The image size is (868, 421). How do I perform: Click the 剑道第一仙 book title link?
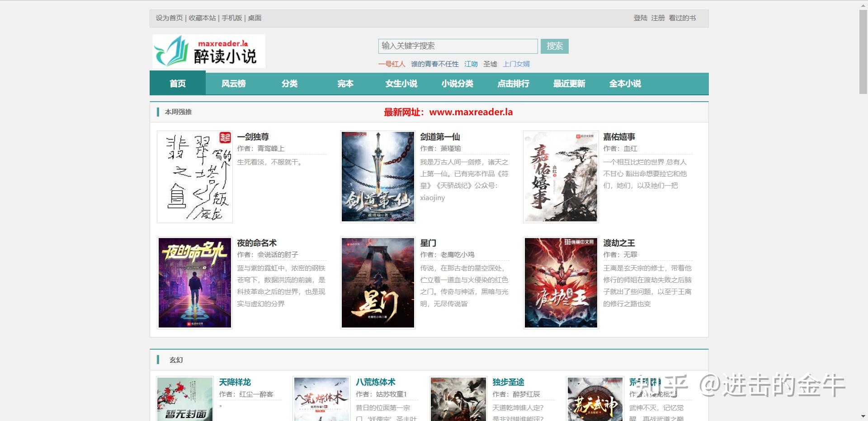(x=440, y=137)
